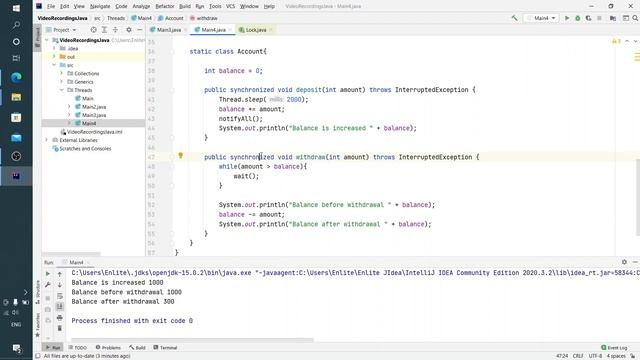The image size is (640, 360).
Task: Click the yellow intention lightbulb at line 47
Action: 181,156
